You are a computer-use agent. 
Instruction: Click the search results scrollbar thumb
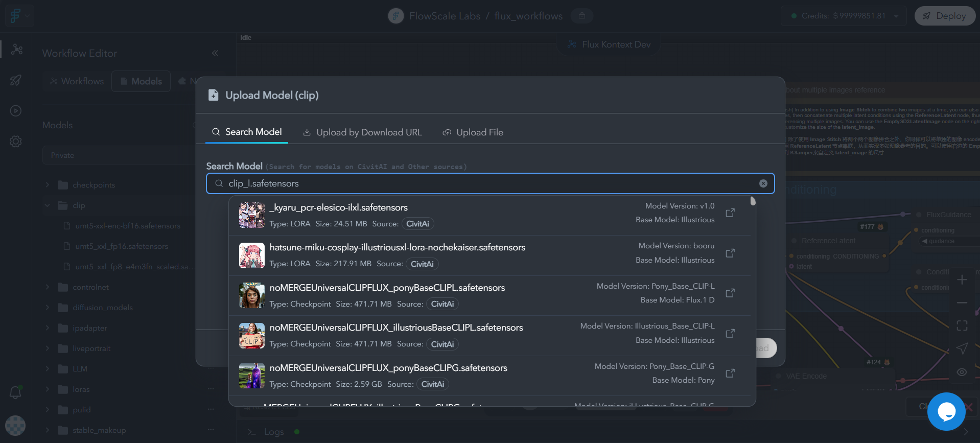coord(753,201)
